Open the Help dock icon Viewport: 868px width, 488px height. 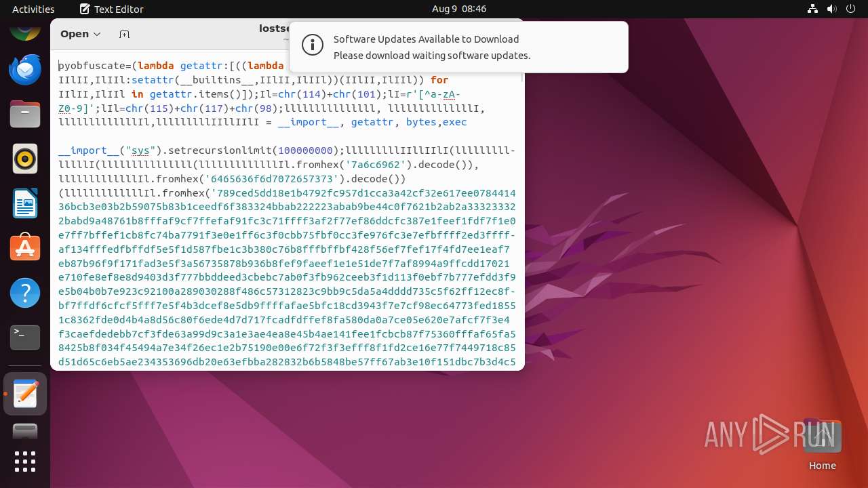tap(25, 293)
